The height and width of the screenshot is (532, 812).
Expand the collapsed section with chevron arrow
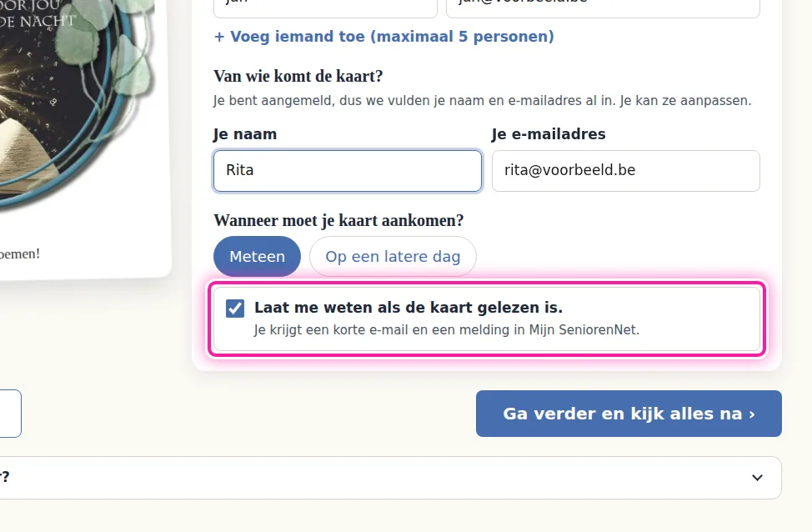[x=757, y=478]
